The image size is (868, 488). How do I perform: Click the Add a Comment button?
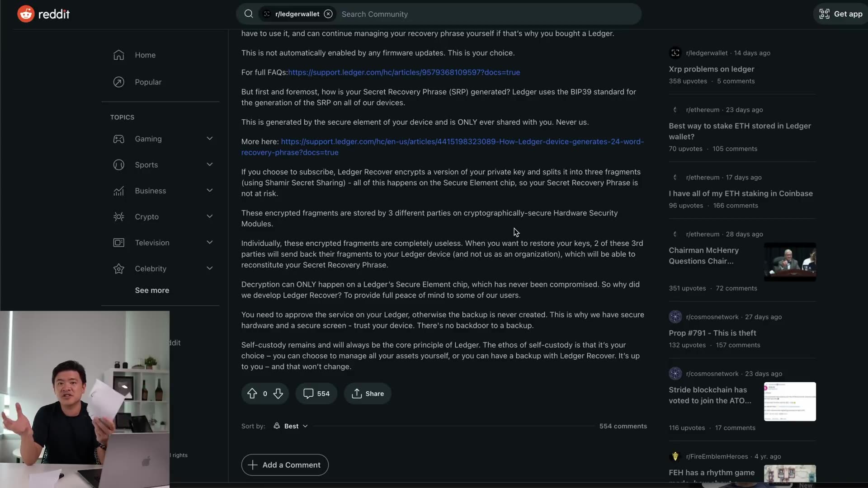click(284, 465)
